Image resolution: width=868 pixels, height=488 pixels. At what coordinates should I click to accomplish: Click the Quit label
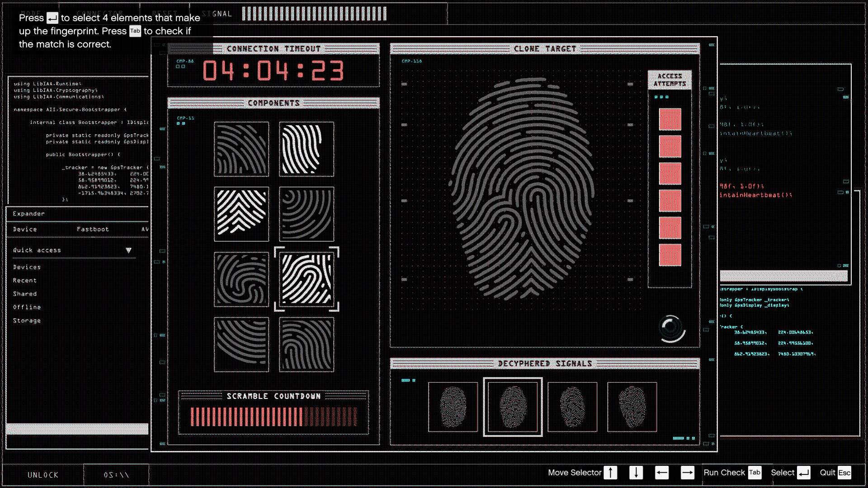tap(827, 473)
